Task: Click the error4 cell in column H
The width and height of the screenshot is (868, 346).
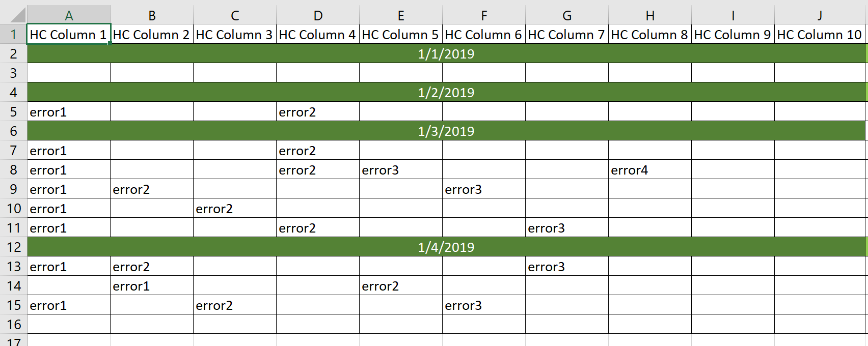Action: pyautogui.click(x=650, y=169)
